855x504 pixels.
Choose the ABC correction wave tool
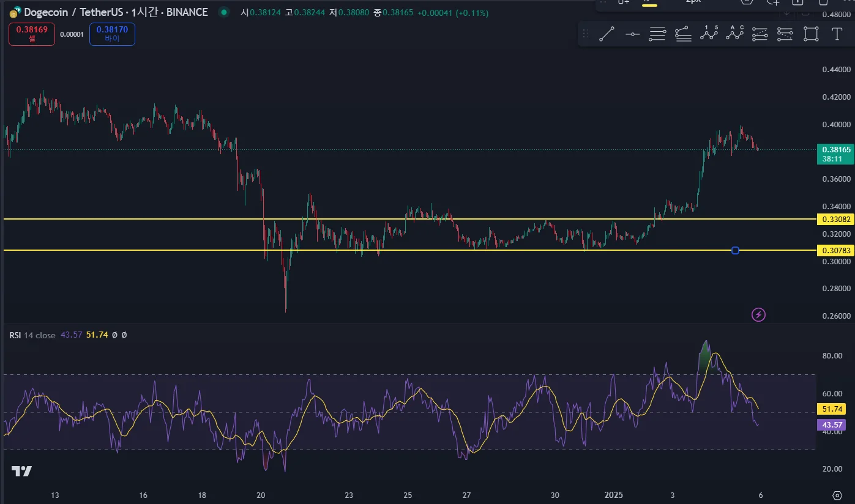click(x=734, y=34)
